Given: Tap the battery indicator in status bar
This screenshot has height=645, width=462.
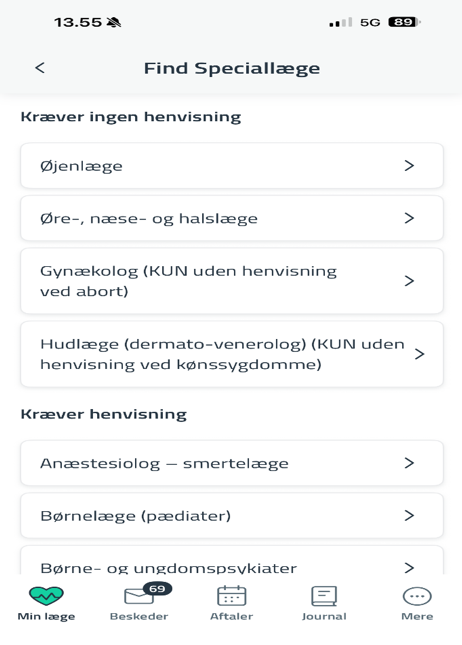Looking at the screenshot, I should pos(404,22).
